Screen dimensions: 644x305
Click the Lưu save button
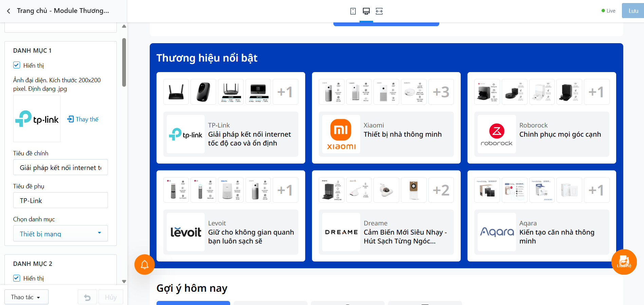pos(633,11)
